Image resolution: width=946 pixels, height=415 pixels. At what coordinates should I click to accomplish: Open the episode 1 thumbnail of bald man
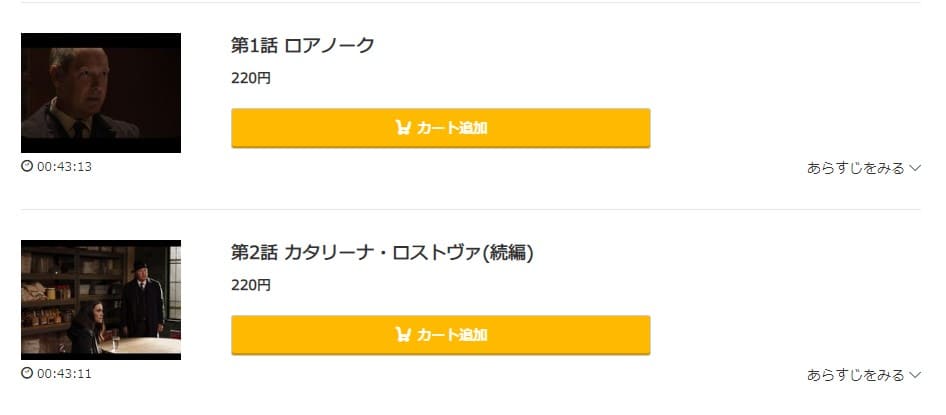click(x=101, y=93)
